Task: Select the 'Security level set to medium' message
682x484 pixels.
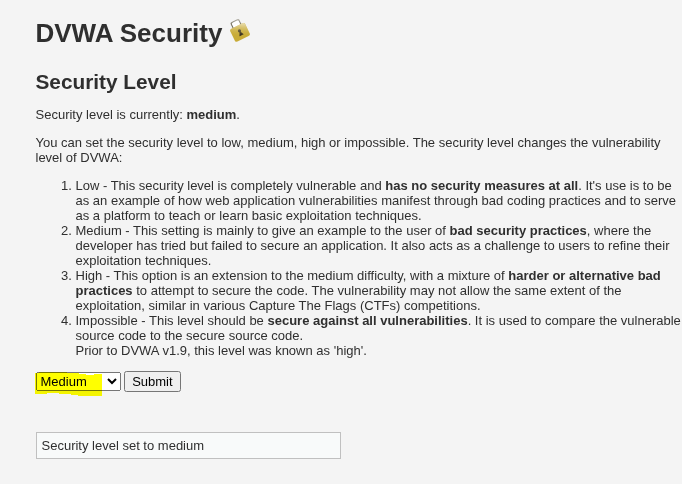Action: click(x=123, y=446)
